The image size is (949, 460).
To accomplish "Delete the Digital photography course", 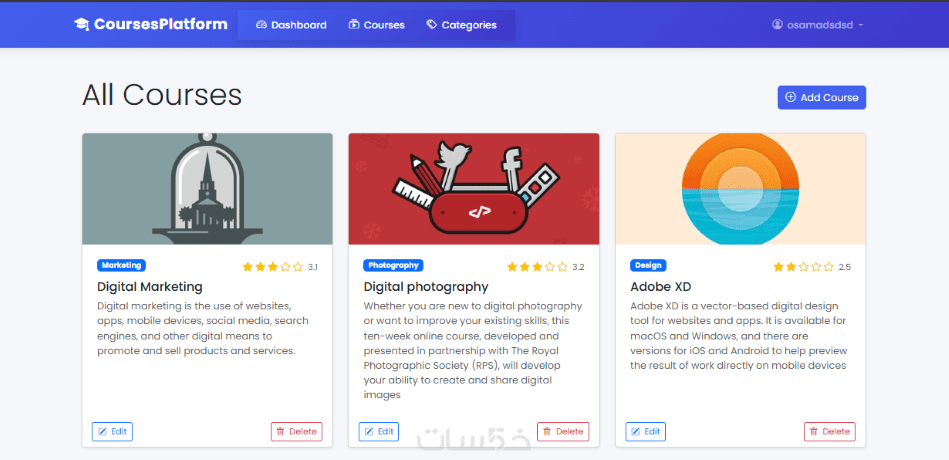I will tap(563, 432).
